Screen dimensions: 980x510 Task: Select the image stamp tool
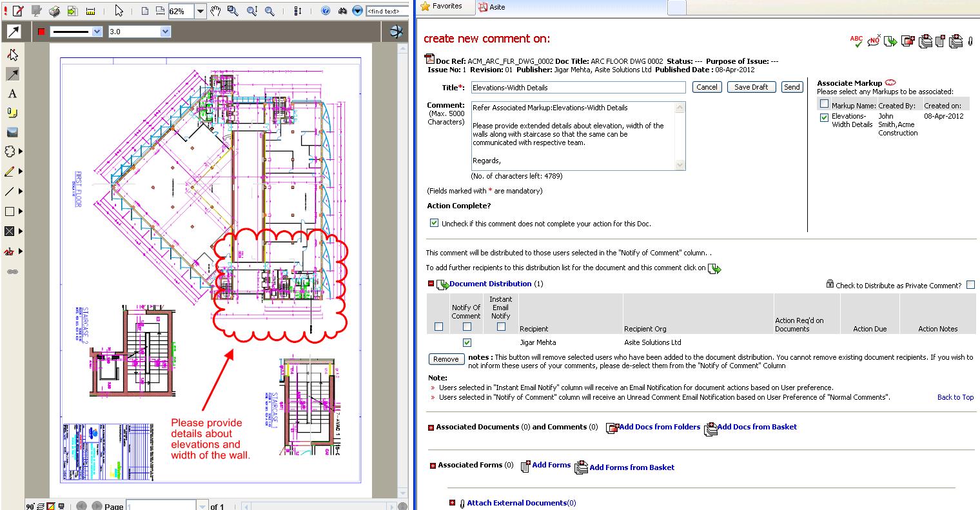coord(12,132)
